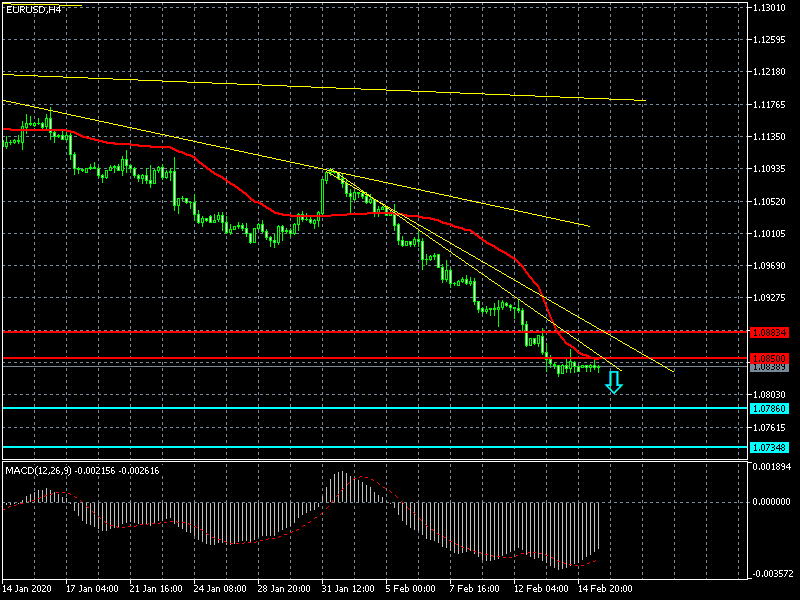
Task: Select the red 1.08500 price label
Action: pos(769,358)
